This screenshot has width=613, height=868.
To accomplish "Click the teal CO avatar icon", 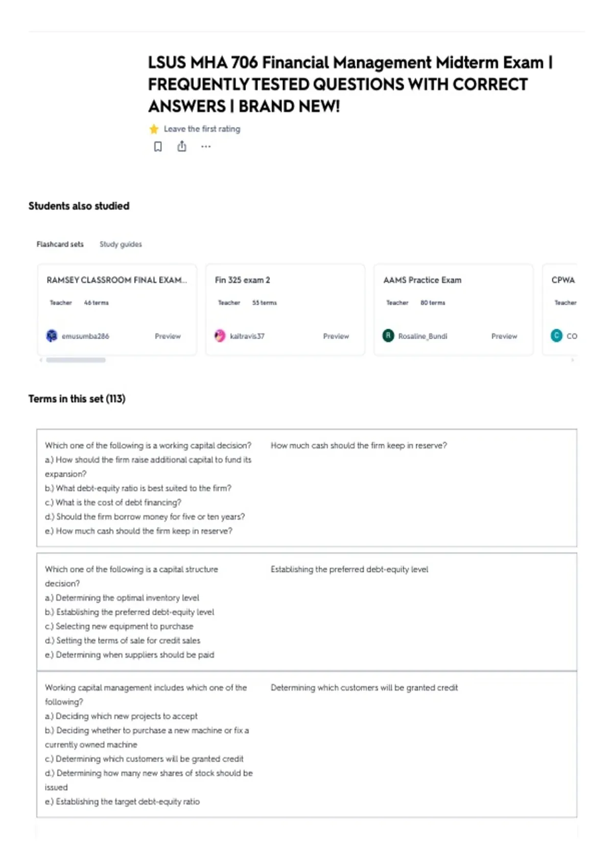I will (x=556, y=335).
